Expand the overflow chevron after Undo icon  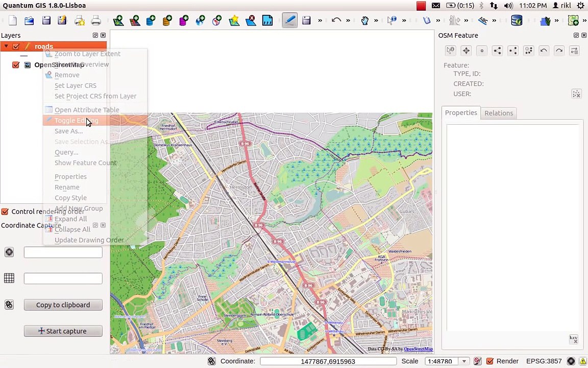(x=348, y=20)
